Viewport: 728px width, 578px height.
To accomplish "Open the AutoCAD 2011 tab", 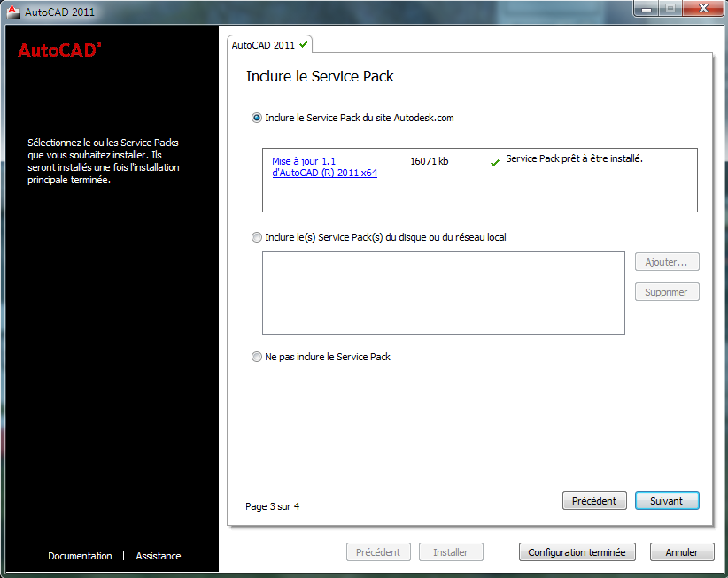I will 270,45.
